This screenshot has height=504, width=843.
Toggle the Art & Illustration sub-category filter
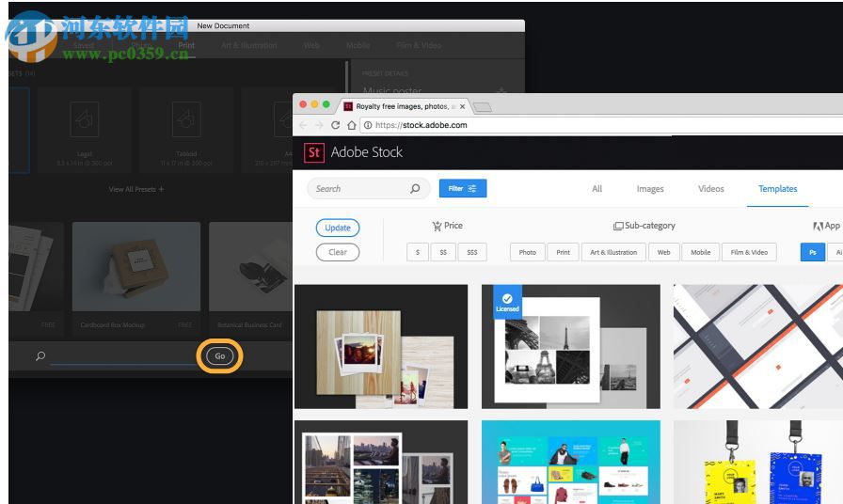(x=613, y=252)
